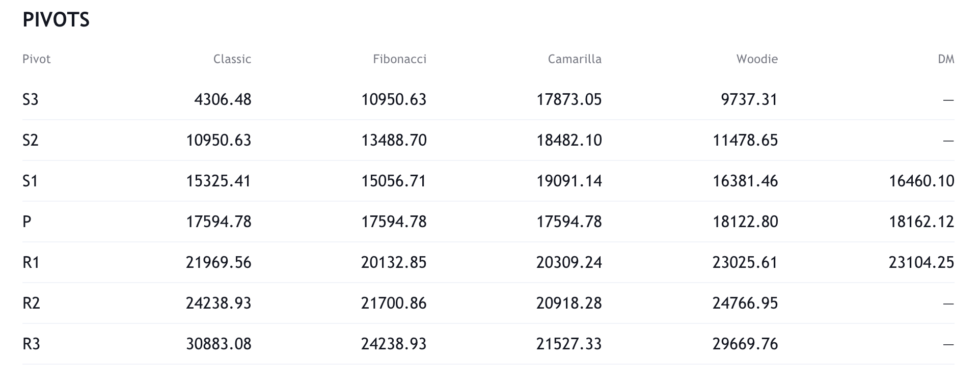
Task: Select the Classic column header
Action: 232,59
